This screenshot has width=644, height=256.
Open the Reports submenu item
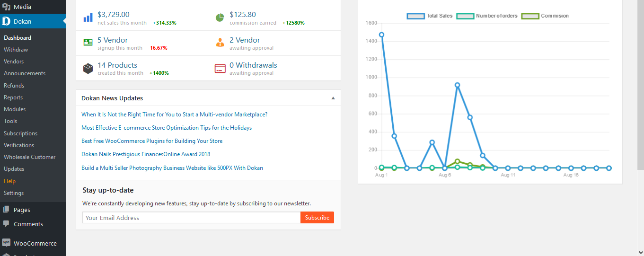[13, 97]
